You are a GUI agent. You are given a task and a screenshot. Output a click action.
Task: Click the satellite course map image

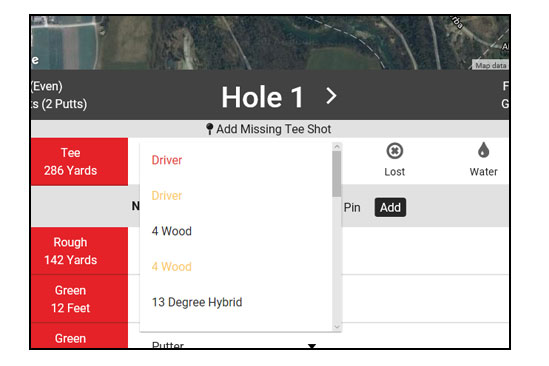tap(270, 42)
